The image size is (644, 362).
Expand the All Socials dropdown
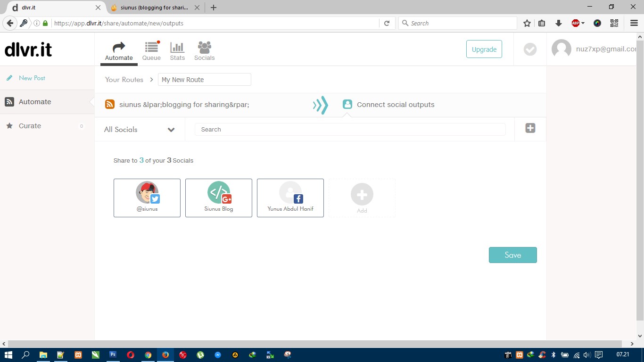coord(140,130)
